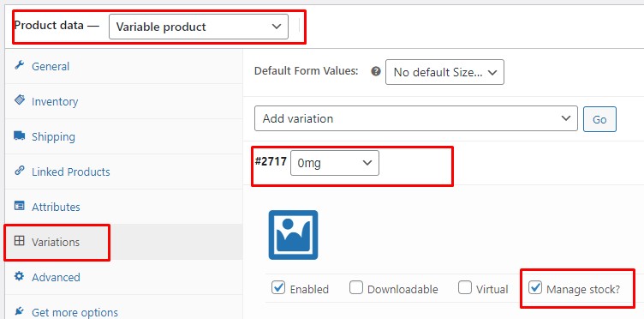Open the No default Size dropdown
644x319 pixels.
[x=444, y=72]
